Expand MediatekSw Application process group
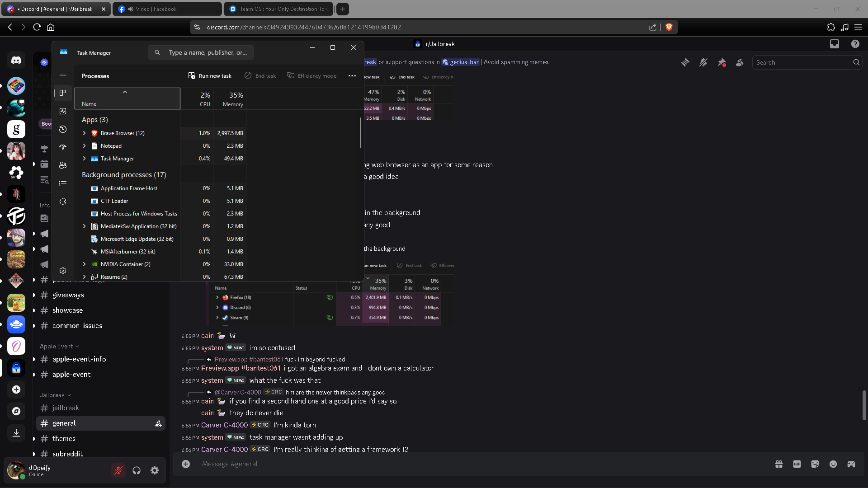The image size is (868, 488). [x=84, y=226]
